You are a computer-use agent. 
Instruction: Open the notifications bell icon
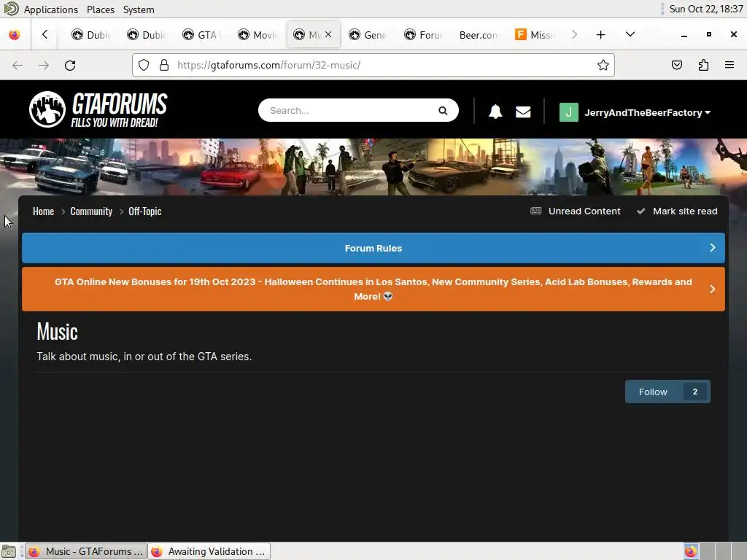click(x=495, y=112)
